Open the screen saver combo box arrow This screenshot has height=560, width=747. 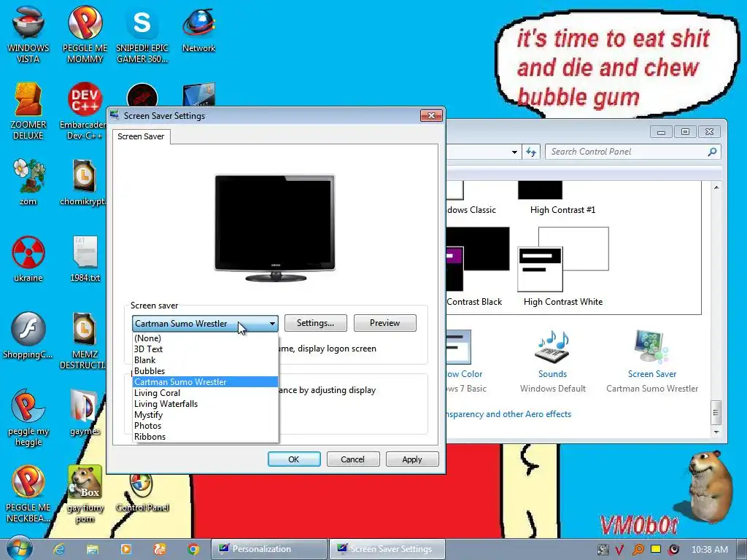click(272, 323)
